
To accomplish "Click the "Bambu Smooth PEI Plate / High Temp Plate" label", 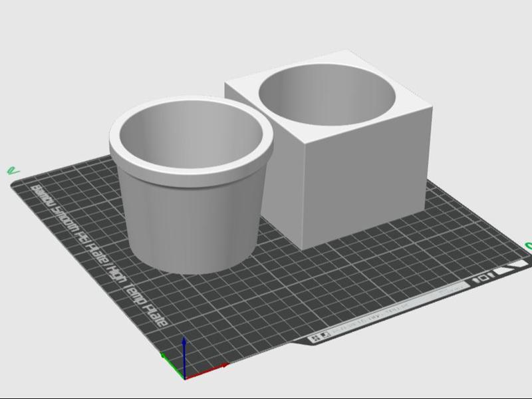I will pyautogui.click(x=99, y=255).
